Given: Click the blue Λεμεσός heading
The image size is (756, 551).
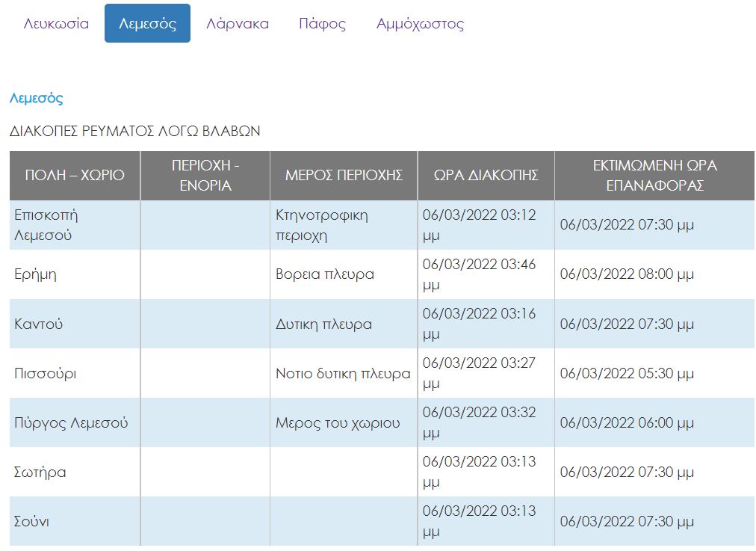Looking at the screenshot, I should (x=36, y=99).
